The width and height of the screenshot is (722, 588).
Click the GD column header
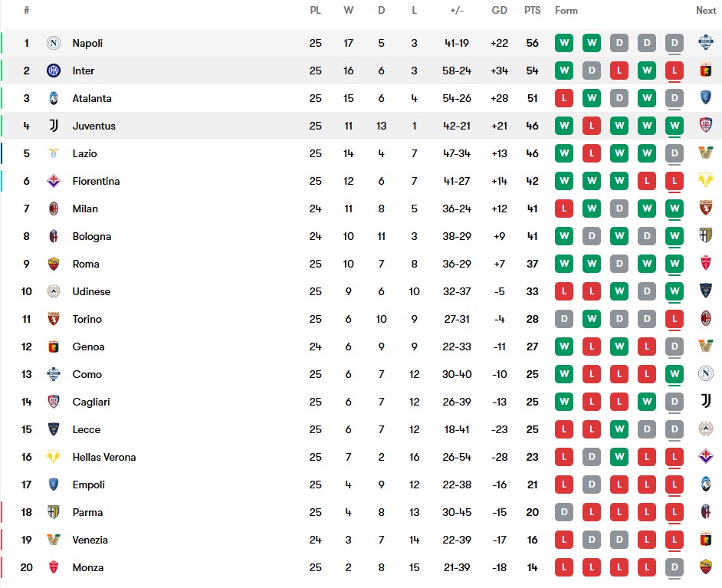tap(500, 11)
